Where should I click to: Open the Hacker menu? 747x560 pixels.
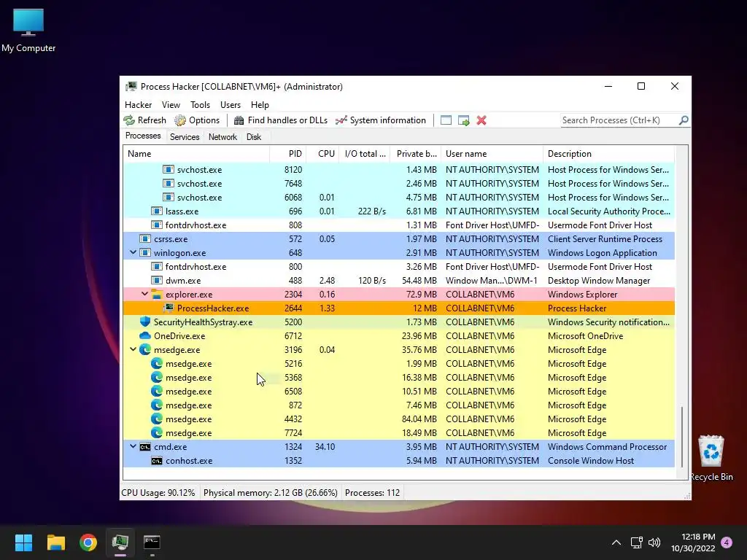(x=138, y=105)
